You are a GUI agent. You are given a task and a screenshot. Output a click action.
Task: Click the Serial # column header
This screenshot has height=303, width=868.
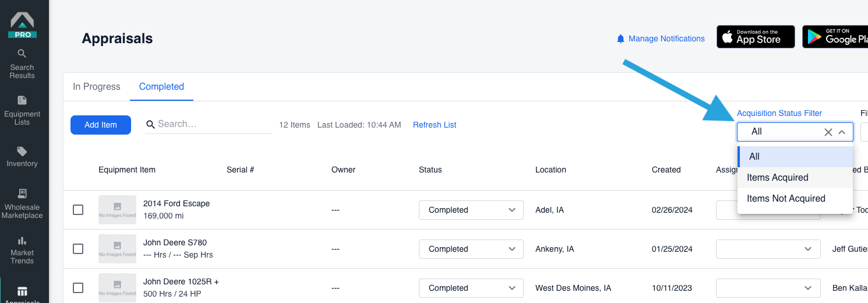(240, 170)
